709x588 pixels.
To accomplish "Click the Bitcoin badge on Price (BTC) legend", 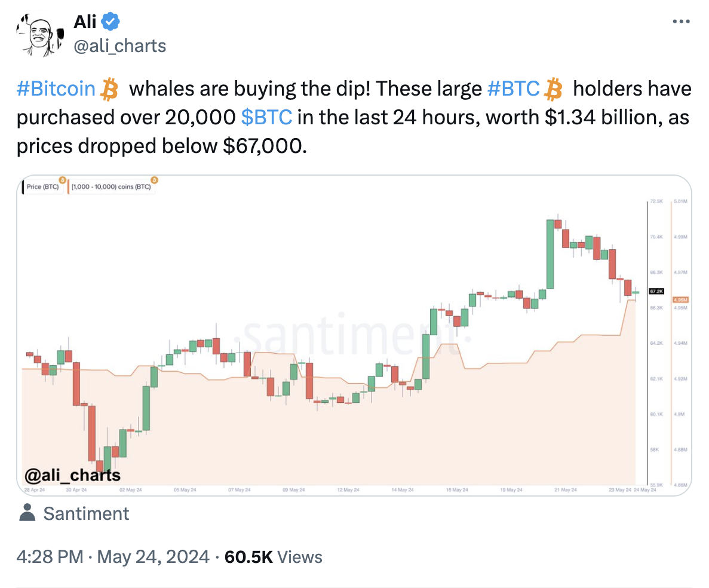I will [63, 180].
